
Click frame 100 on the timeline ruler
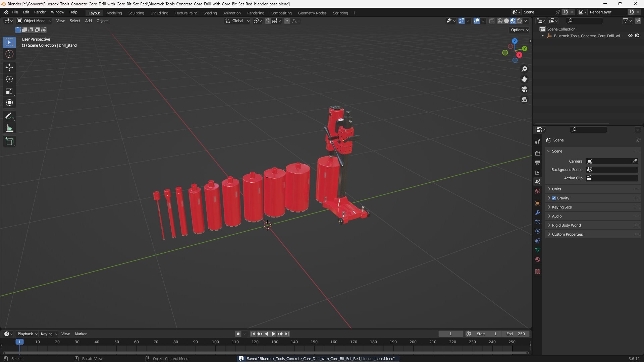[x=215, y=342]
